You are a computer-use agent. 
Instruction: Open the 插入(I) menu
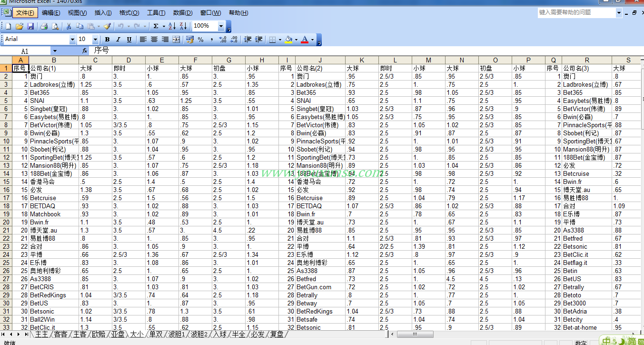tap(103, 13)
